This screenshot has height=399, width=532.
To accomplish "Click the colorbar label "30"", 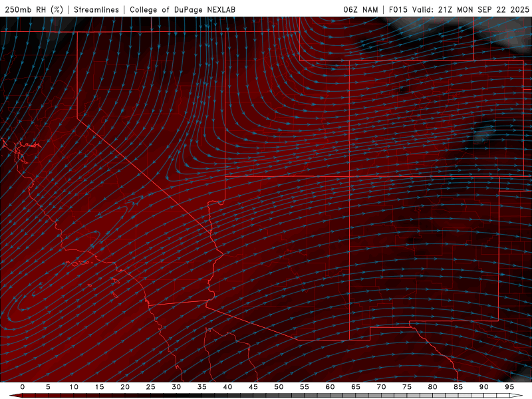I will pyautogui.click(x=176, y=387).
